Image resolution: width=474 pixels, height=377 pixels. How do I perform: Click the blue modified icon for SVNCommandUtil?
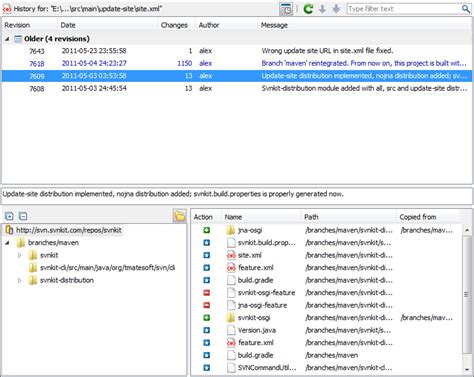click(207, 368)
